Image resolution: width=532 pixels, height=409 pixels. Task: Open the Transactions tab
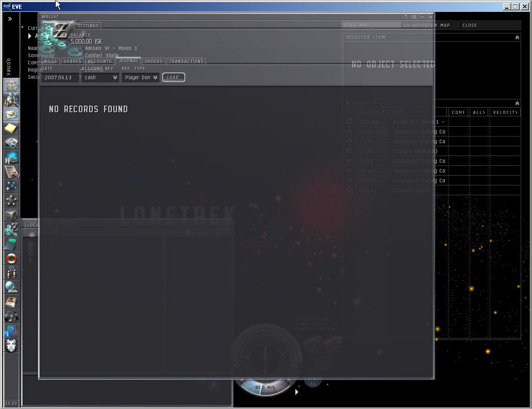pyautogui.click(x=186, y=61)
